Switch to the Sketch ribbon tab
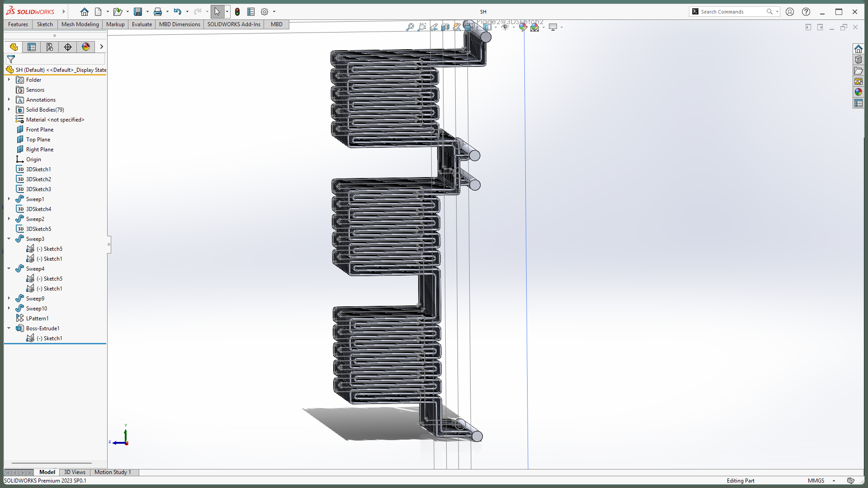868x488 pixels. (45, 24)
